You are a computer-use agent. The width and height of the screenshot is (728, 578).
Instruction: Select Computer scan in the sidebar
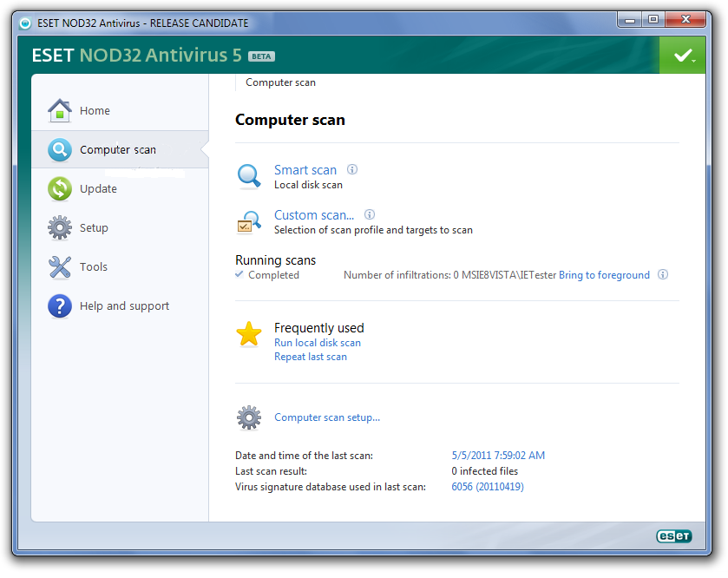pyautogui.click(x=118, y=150)
